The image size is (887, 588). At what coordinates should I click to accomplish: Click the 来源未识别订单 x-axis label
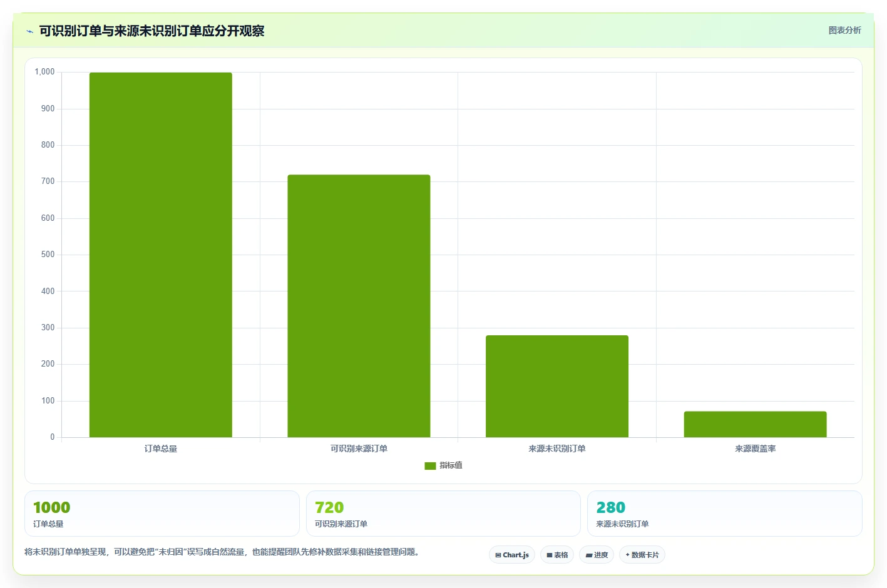tap(557, 449)
